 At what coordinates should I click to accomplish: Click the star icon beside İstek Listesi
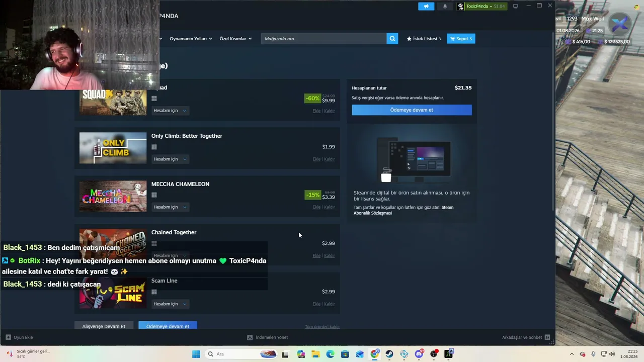click(x=409, y=39)
